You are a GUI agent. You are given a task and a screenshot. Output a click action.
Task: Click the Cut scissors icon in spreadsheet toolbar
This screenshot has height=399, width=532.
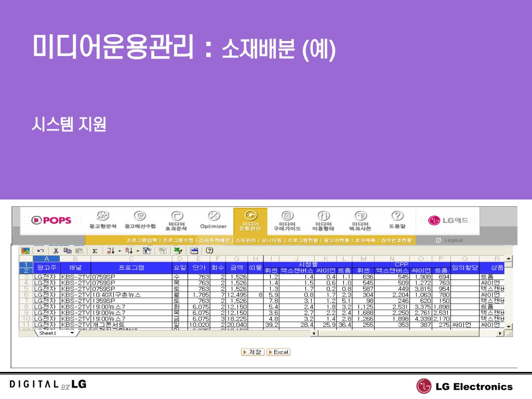[x=56, y=250]
